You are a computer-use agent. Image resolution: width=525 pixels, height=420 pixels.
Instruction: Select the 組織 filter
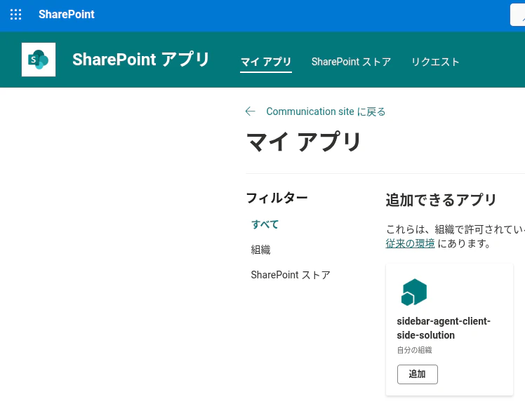[x=260, y=250]
